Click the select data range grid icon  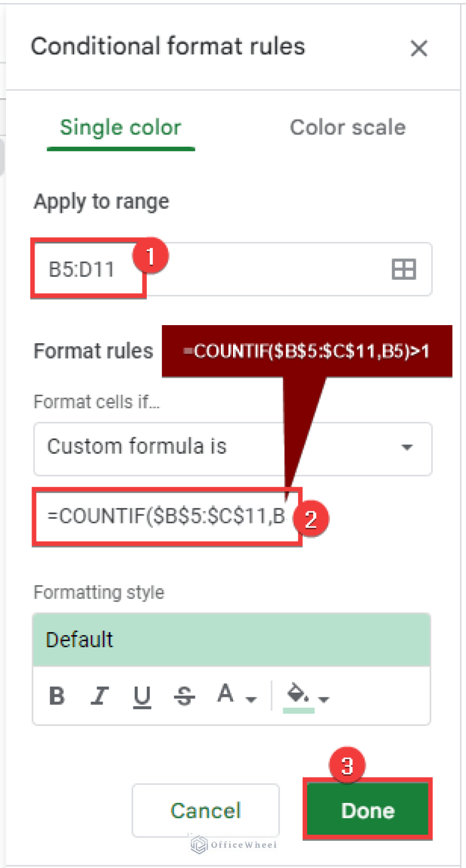(x=404, y=269)
